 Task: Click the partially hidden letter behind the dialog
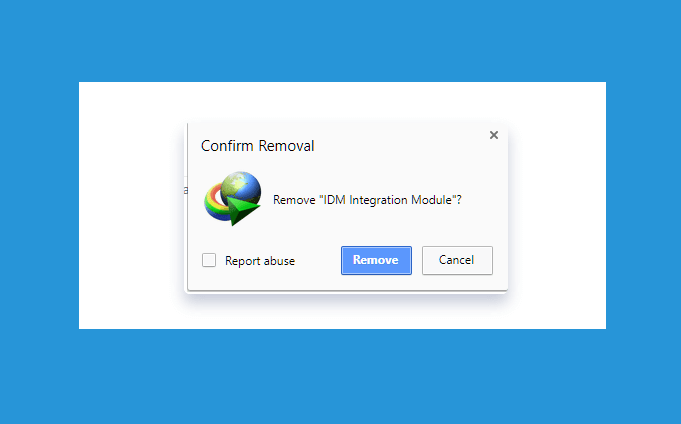click(x=185, y=190)
